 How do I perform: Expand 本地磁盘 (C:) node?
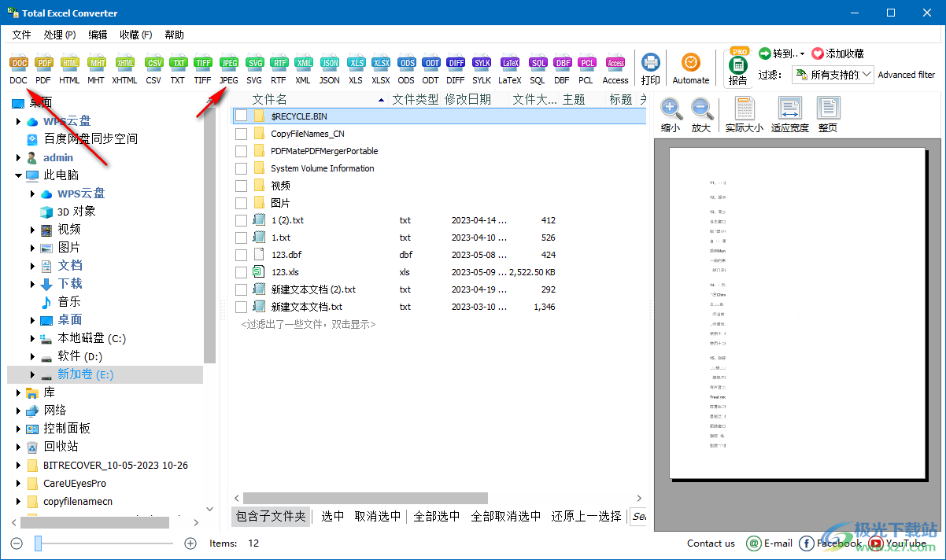(33, 339)
